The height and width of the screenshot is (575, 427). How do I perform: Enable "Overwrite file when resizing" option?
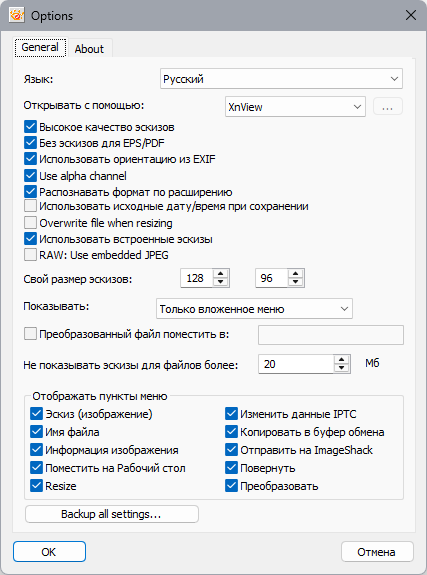point(30,223)
